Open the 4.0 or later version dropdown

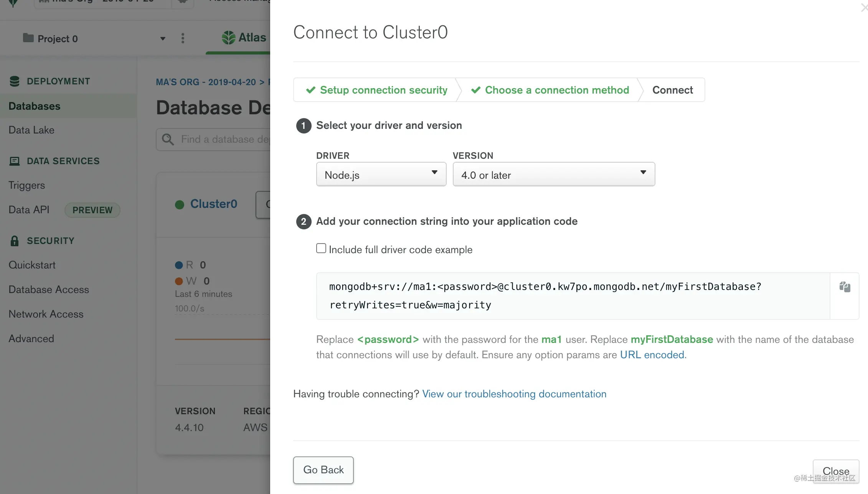(x=553, y=175)
